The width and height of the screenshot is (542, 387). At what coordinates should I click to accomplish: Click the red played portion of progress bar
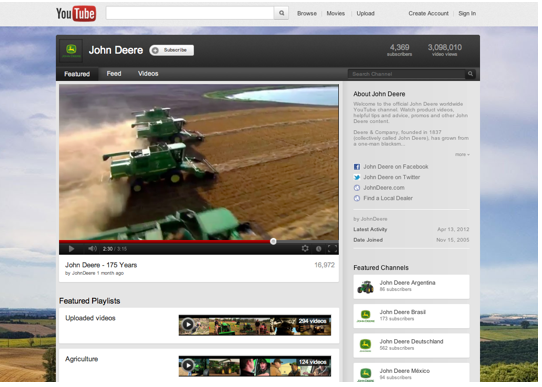click(165, 242)
